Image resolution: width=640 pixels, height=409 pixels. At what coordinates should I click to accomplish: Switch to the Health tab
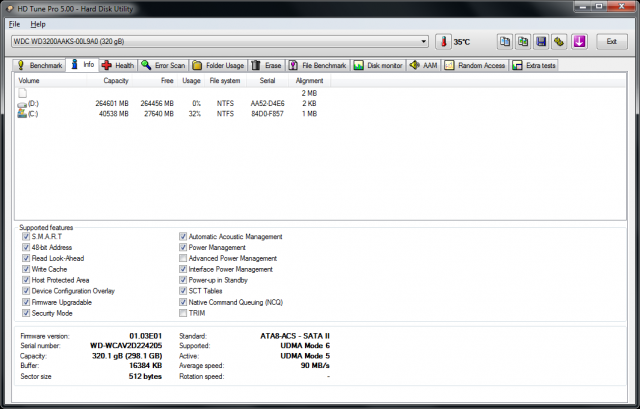pyautogui.click(x=117, y=65)
